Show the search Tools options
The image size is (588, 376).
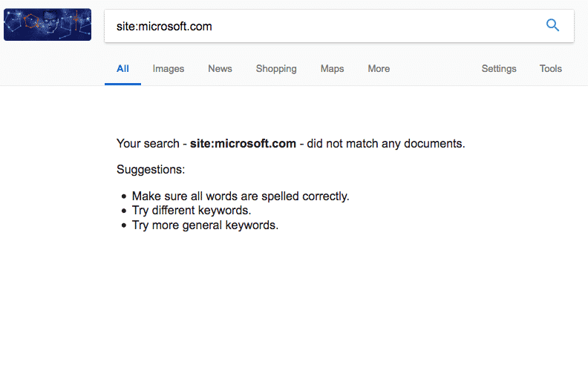550,68
